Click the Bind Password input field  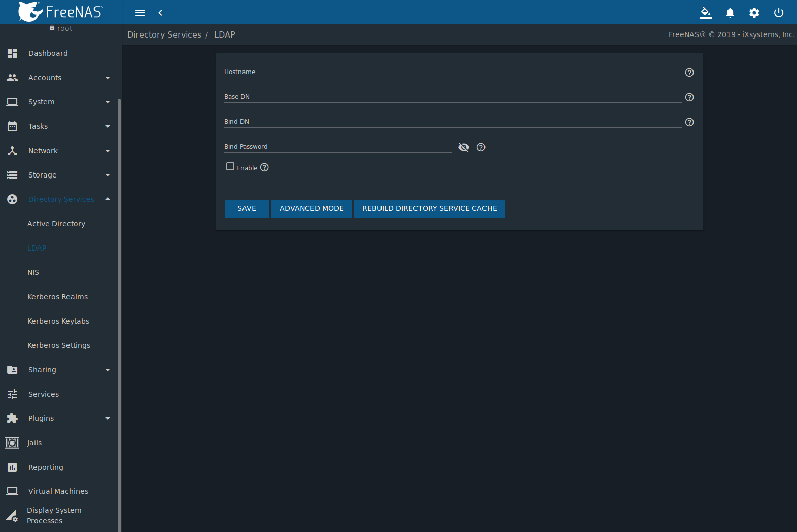pyautogui.click(x=338, y=147)
